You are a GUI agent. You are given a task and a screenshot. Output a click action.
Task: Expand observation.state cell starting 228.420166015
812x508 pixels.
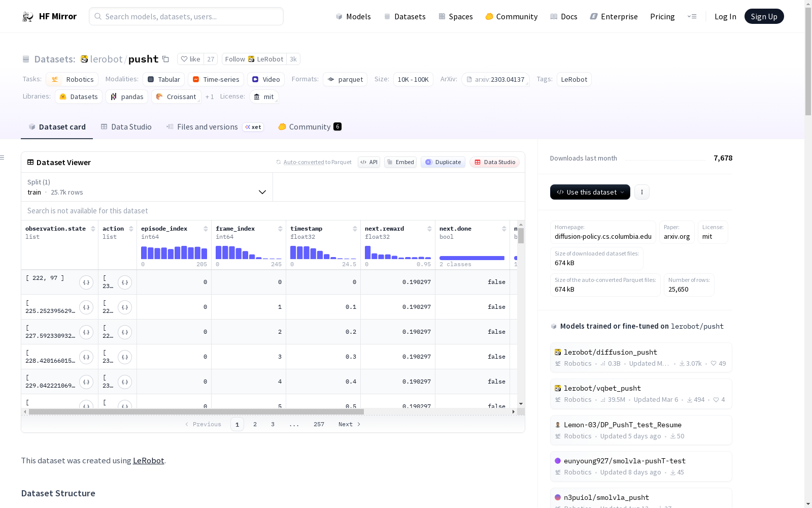coord(86,357)
